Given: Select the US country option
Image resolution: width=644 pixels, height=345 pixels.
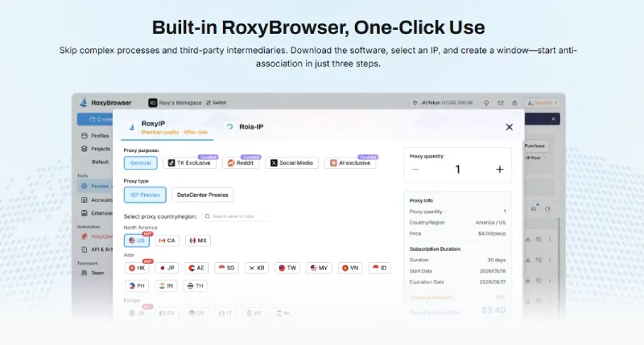Looking at the screenshot, I should pos(137,240).
